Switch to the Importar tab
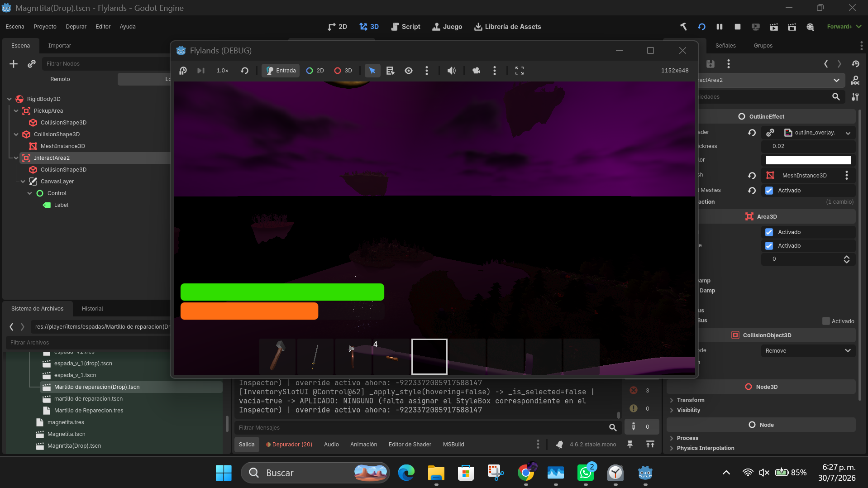 point(60,46)
